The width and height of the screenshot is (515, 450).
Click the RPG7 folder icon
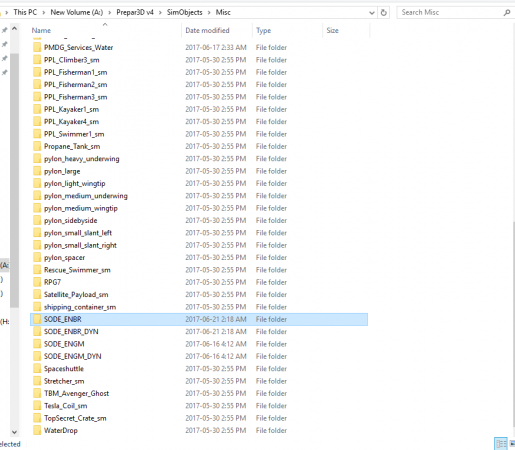(x=37, y=282)
